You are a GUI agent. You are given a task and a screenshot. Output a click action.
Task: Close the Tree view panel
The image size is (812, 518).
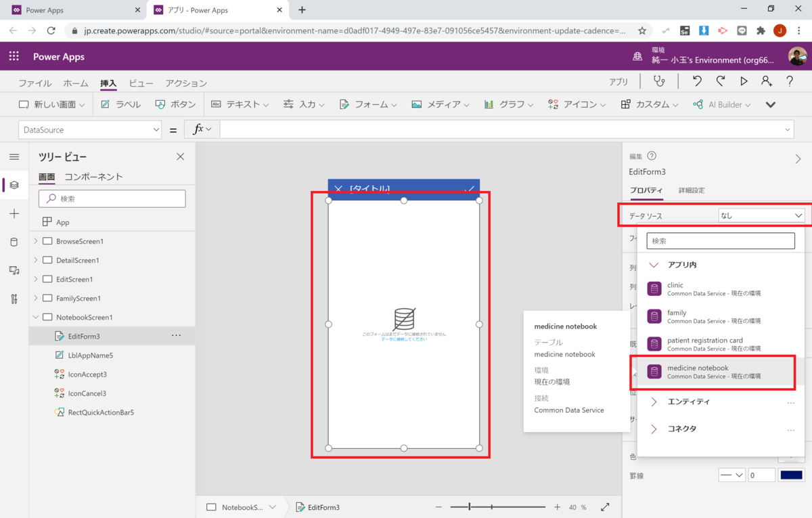tap(180, 156)
